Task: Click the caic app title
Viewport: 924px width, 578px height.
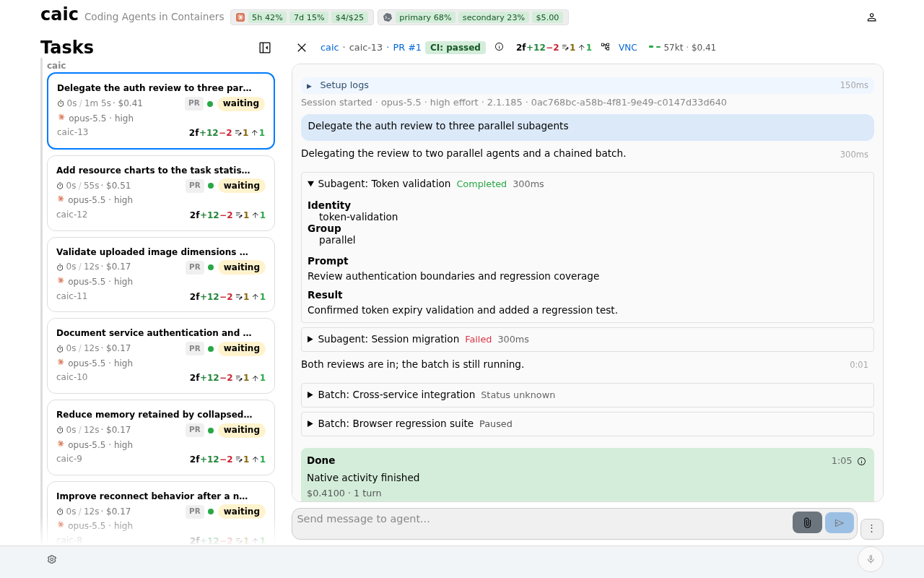Action: pos(59,14)
